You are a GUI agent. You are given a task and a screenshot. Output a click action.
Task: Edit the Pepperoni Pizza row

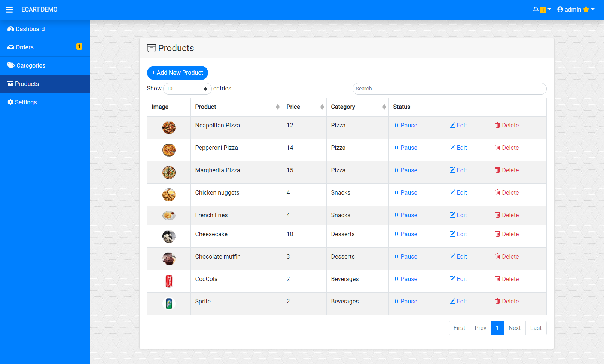click(458, 148)
